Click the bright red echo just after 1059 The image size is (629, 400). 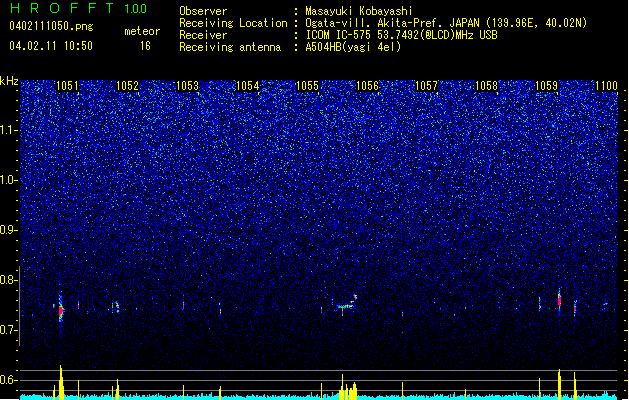(x=559, y=300)
